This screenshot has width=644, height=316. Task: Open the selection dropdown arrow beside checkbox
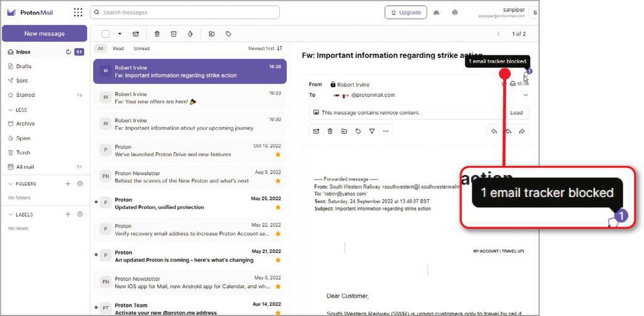(120, 34)
